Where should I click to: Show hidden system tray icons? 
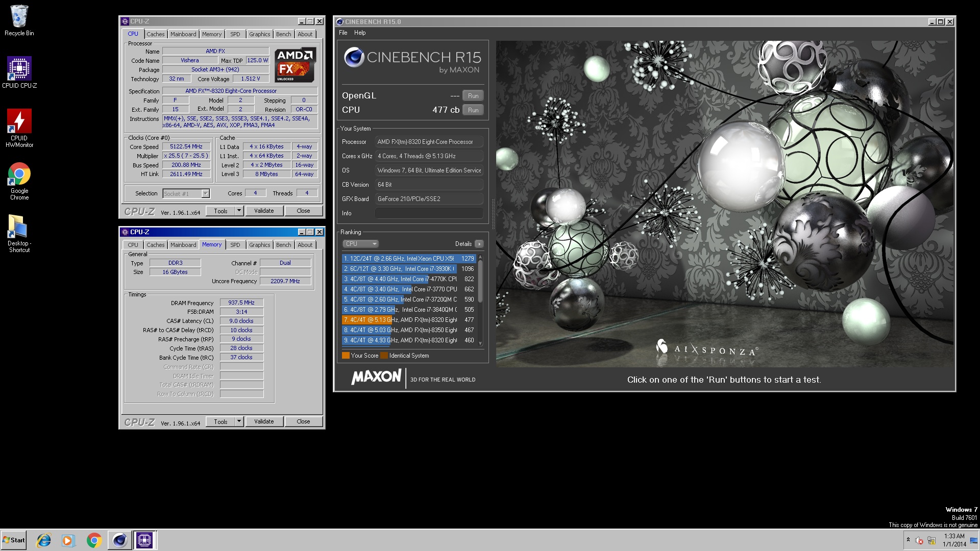908,540
